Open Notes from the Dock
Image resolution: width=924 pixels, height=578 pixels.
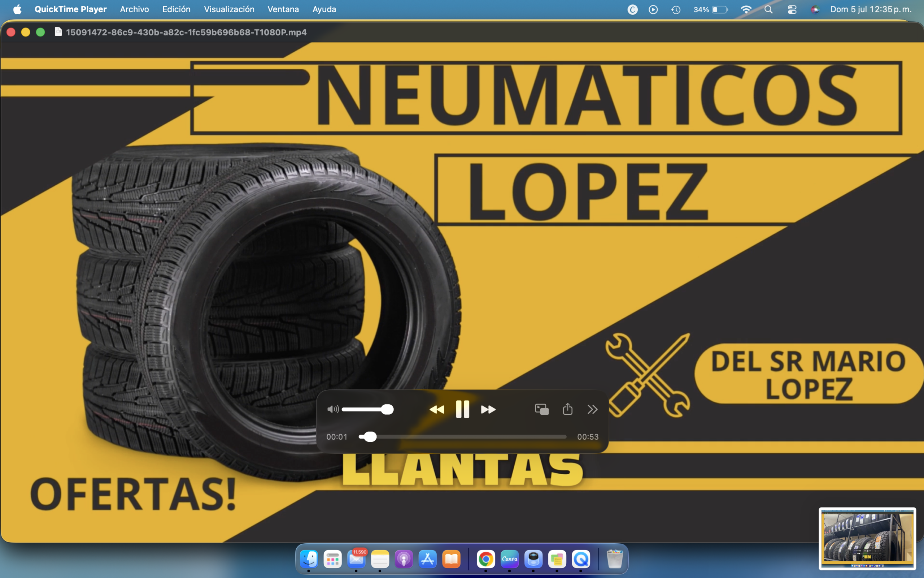click(380, 559)
